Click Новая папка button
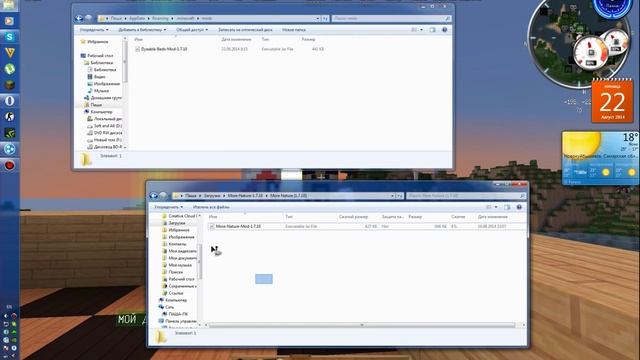 click(294, 30)
